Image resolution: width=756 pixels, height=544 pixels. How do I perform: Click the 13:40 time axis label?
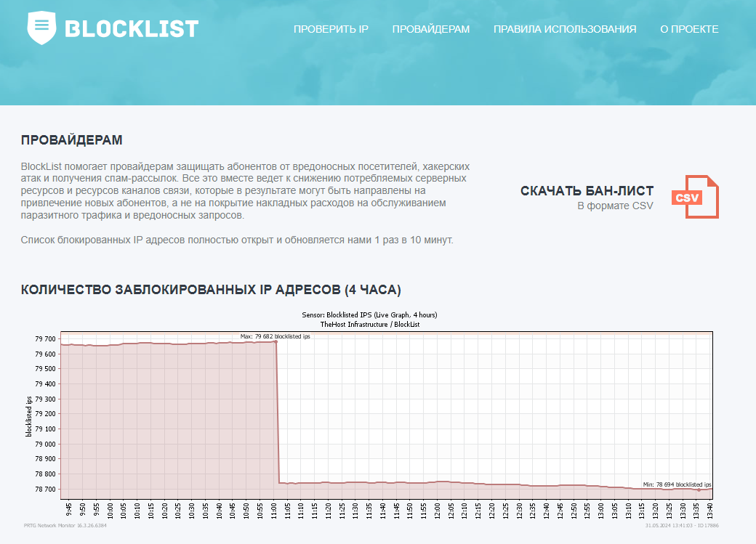click(x=709, y=511)
